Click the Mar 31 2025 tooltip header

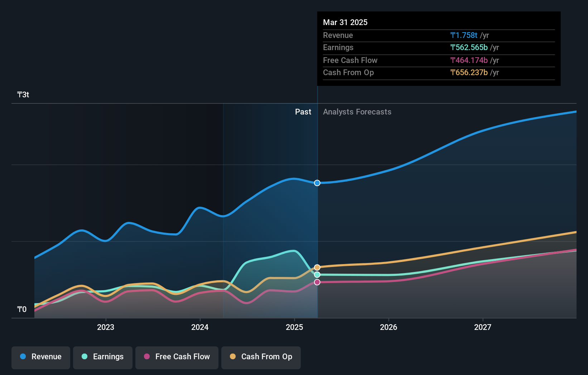tap(345, 22)
